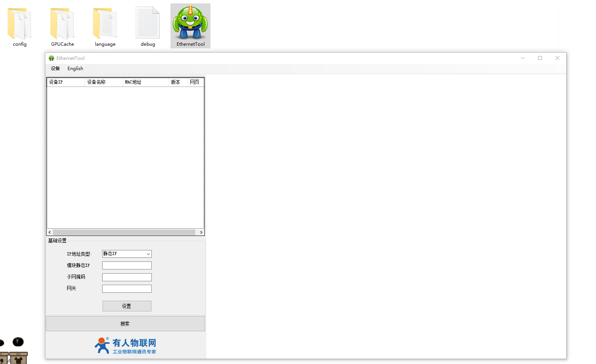
Task: Click the MAC地址 column header
Action: 145,82
